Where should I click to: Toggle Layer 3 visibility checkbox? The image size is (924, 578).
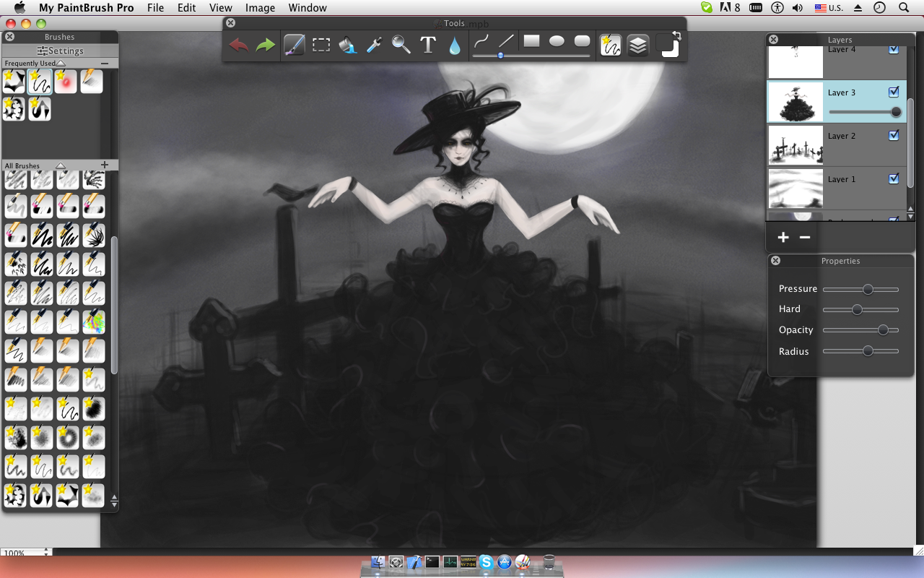894,92
